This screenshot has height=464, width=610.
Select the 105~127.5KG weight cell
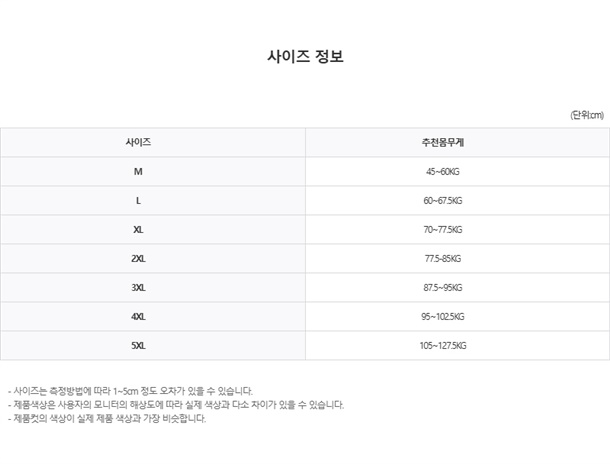coord(442,345)
